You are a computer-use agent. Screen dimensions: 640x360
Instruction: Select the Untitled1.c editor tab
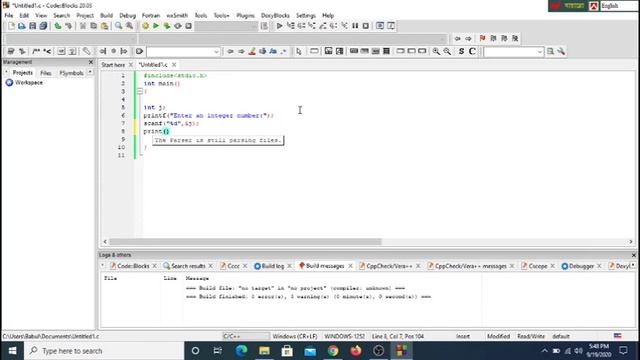153,65
